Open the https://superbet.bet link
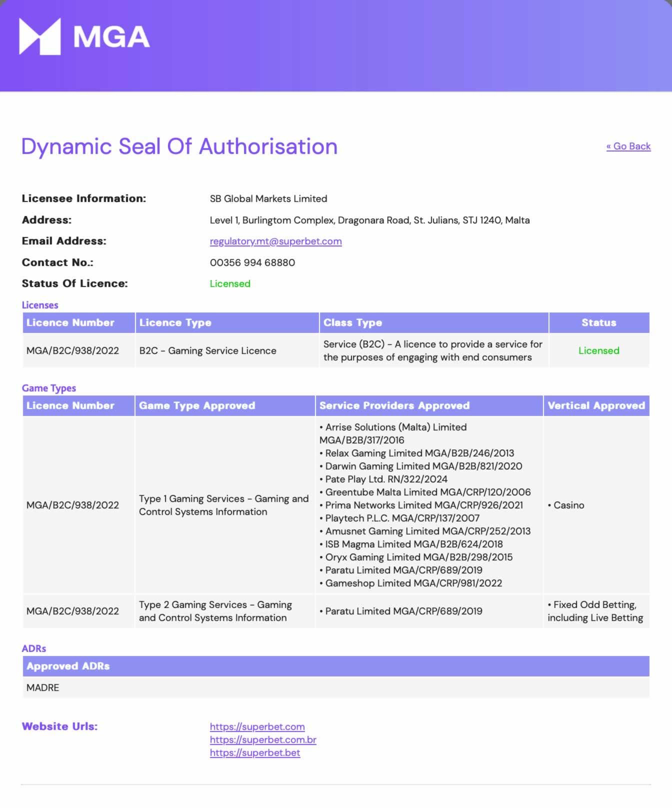Viewport: 672px width, 808px height. point(255,752)
